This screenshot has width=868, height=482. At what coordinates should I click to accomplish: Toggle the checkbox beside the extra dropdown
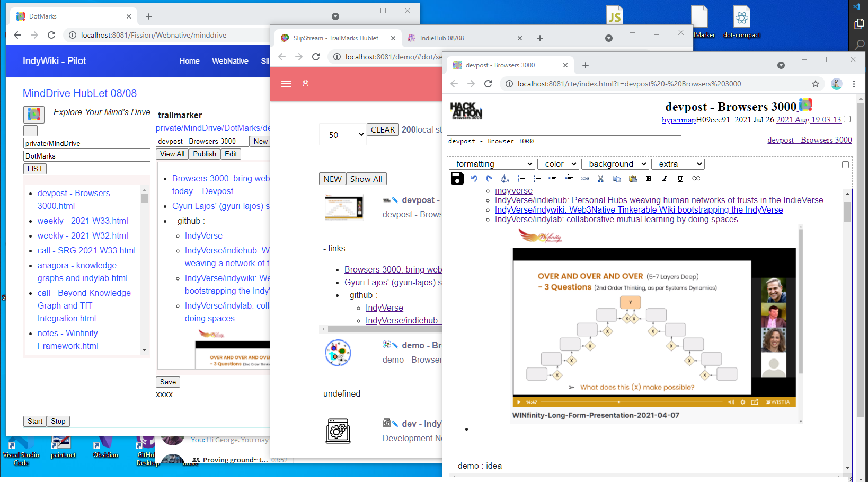[845, 164]
